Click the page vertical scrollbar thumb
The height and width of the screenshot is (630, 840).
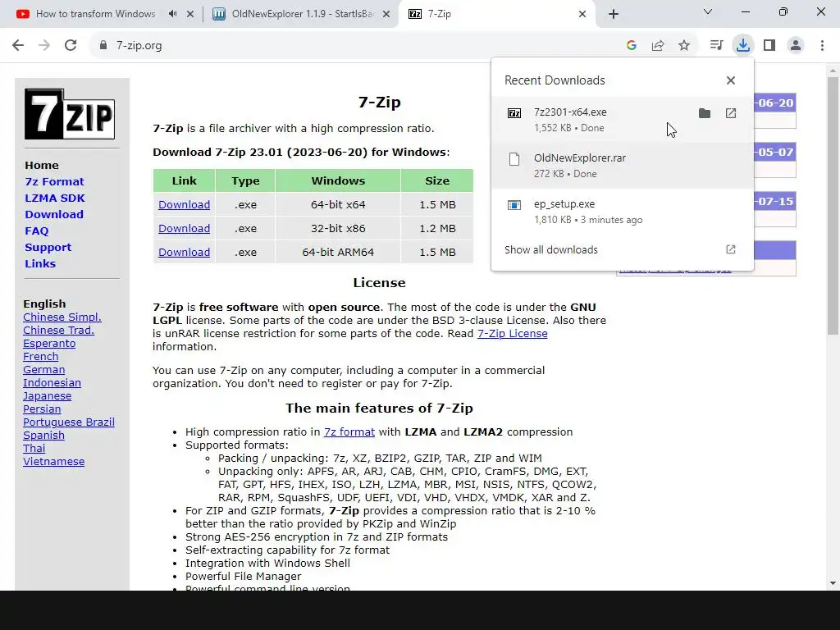833,206
